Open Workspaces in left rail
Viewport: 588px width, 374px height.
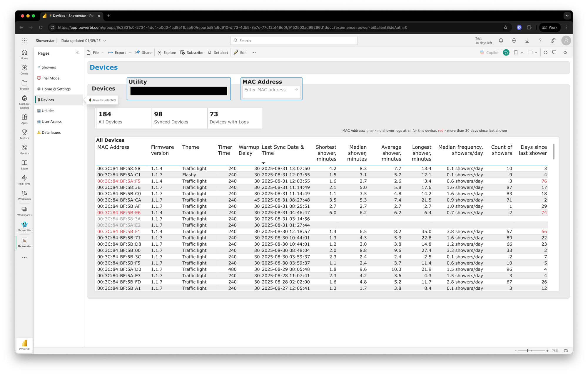click(x=24, y=211)
